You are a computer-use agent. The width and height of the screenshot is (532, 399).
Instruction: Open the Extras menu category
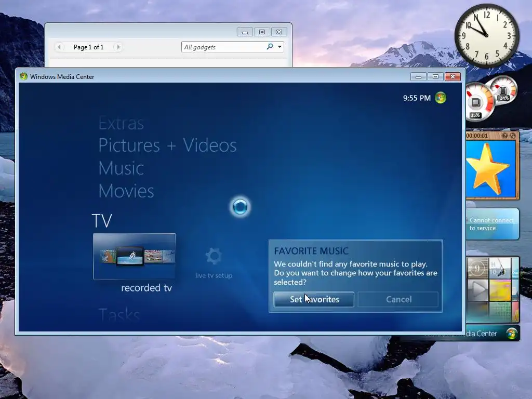tap(121, 123)
